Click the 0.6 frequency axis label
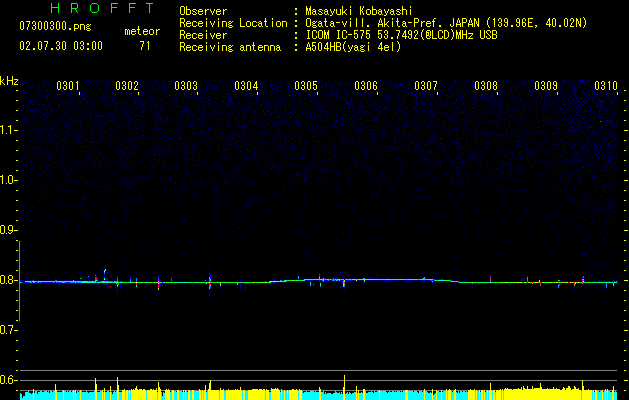Viewport: 629px width, 400px height. click(7, 380)
